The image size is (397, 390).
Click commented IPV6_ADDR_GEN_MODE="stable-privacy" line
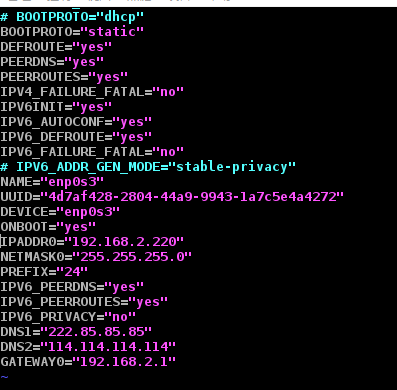[x=148, y=167]
